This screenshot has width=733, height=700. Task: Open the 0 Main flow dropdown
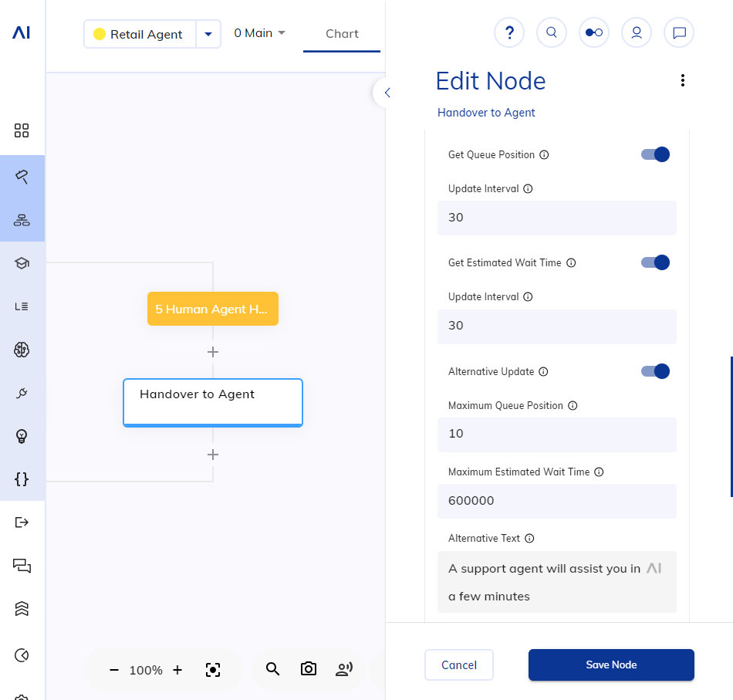259,33
